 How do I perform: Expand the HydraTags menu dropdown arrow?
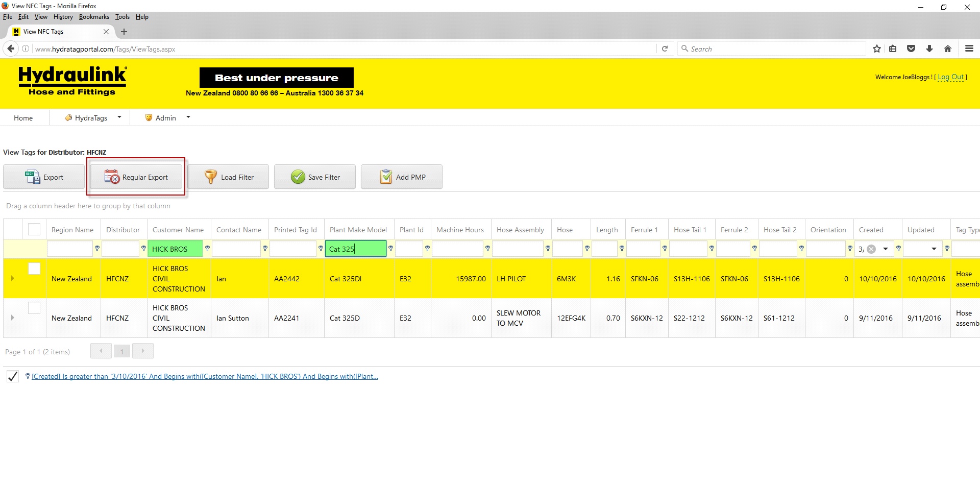coord(119,117)
